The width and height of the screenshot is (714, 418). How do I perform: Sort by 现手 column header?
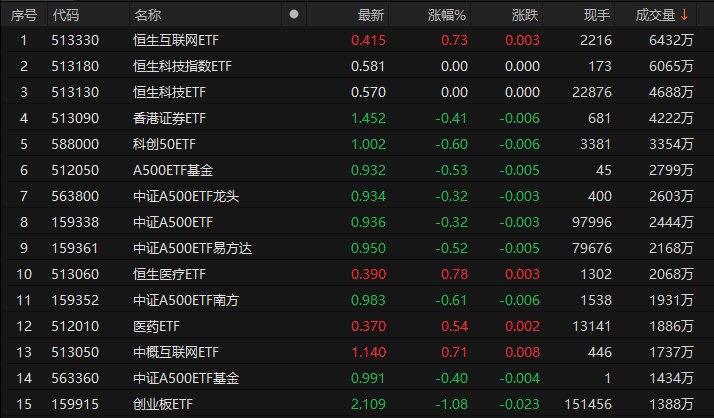point(597,15)
